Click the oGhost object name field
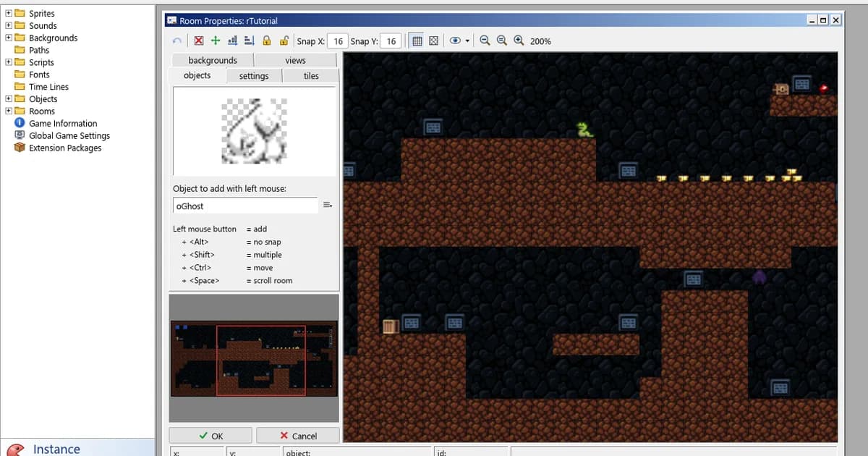868x456 pixels. [x=245, y=206]
